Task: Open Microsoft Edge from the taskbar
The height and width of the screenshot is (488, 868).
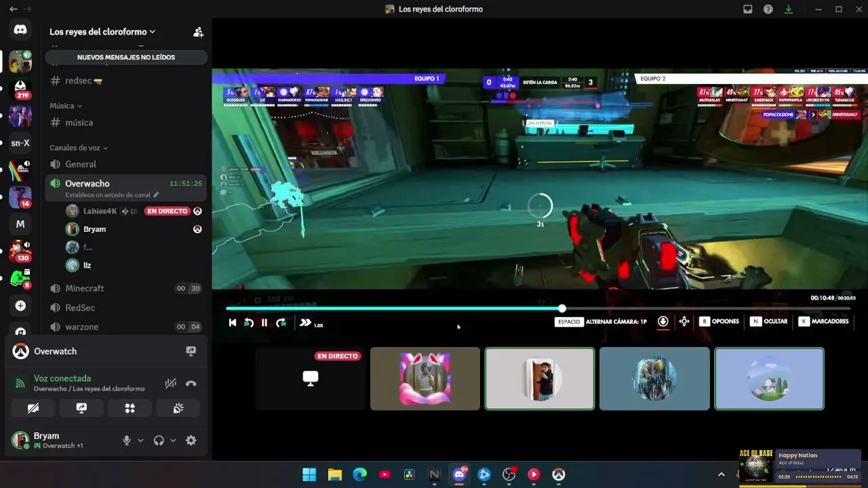Action: [359, 474]
